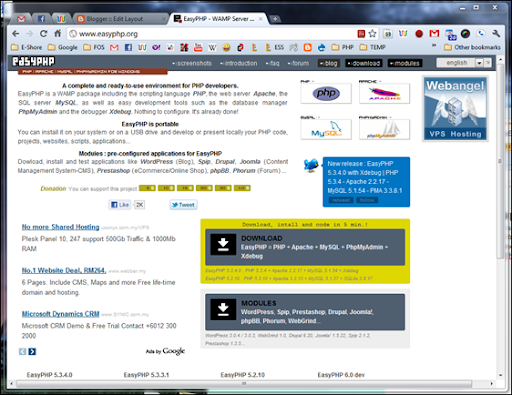The image size is (512, 395).
Task: Open a new tab with the plus button
Action: point(275,19)
